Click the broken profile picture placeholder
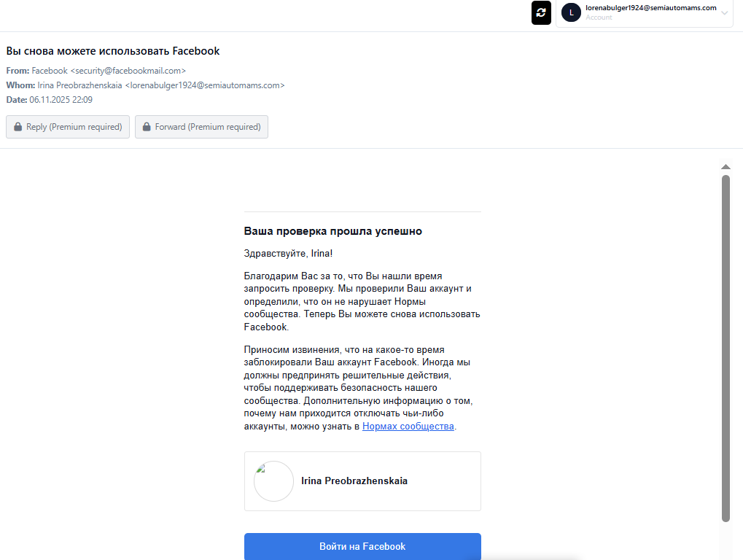The image size is (743, 560). coord(273,481)
